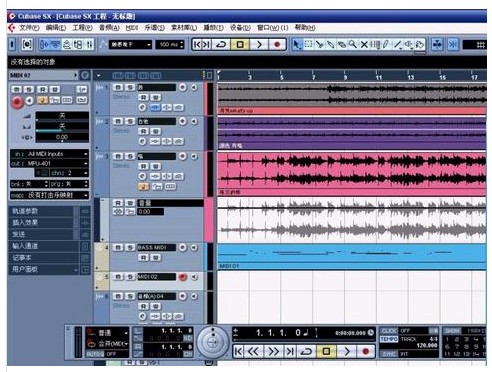
Task: Select the Zoom magnifier tool
Action: pos(352,44)
